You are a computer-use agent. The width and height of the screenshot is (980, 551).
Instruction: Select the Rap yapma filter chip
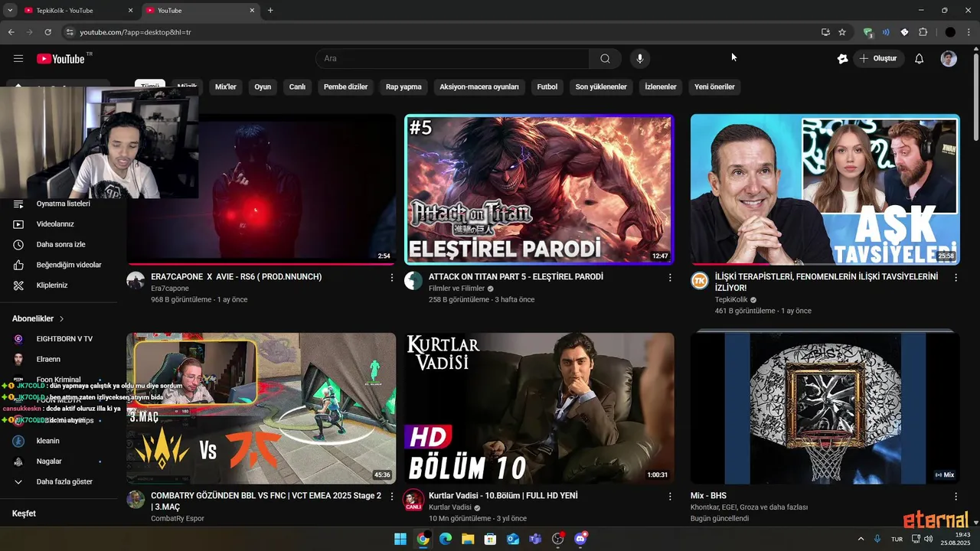pyautogui.click(x=403, y=87)
